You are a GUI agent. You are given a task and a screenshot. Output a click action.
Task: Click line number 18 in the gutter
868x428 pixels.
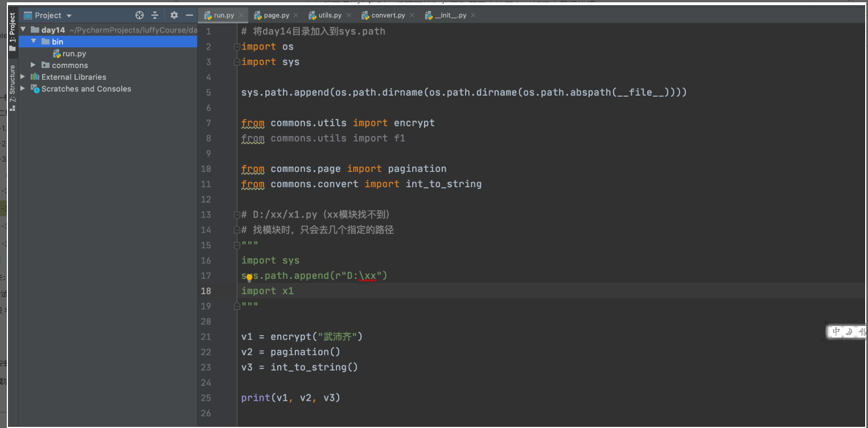(x=205, y=291)
